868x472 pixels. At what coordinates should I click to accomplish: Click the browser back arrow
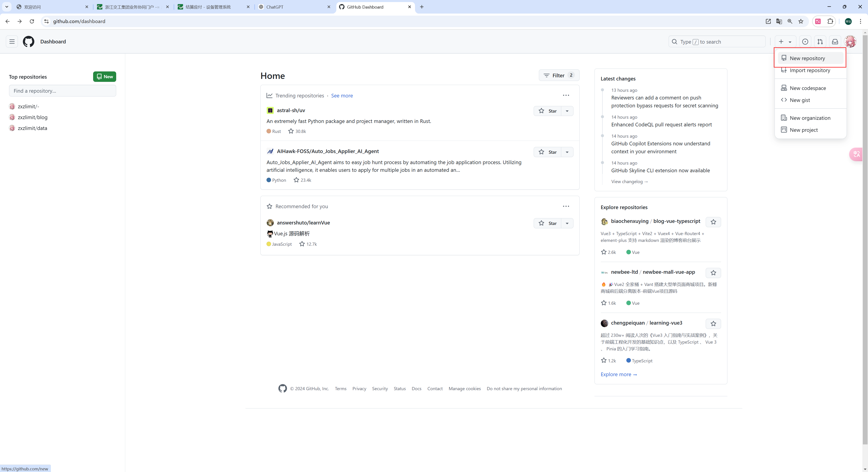tap(7, 21)
